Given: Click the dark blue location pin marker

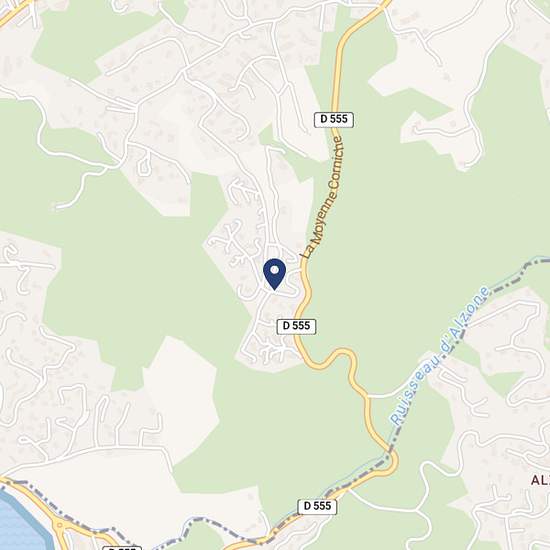Looking at the screenshot, I should (x=275, y=274).
